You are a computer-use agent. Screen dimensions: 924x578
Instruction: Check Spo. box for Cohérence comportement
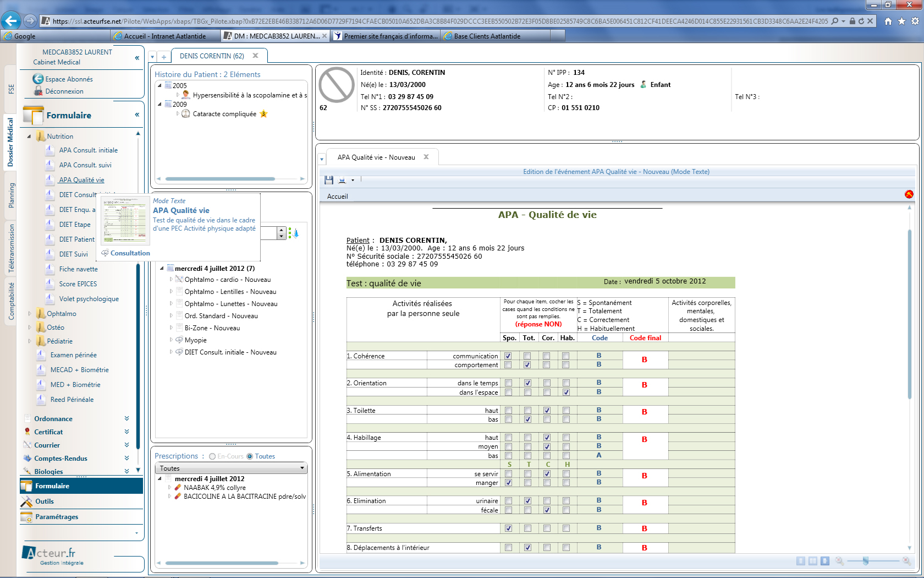pyautogui.click(x=508, y=365)
